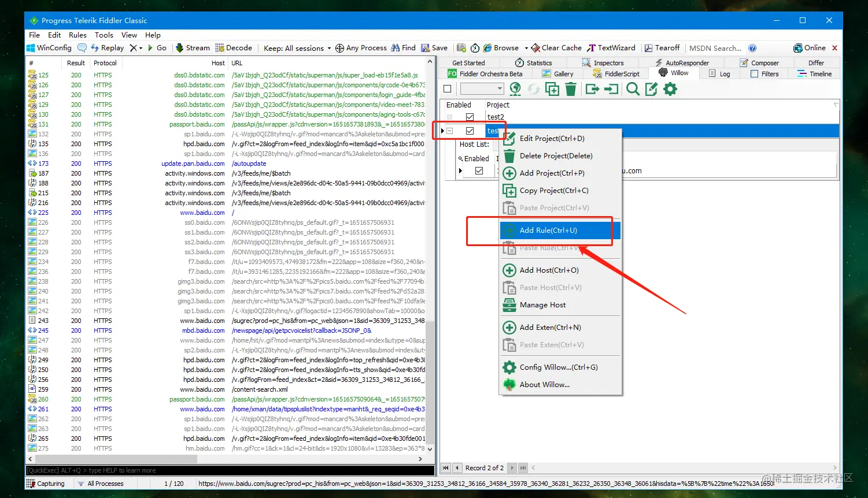The image size is (868, 498).
Task: Click the comment speech bubble icon
Action: (82, 48)
